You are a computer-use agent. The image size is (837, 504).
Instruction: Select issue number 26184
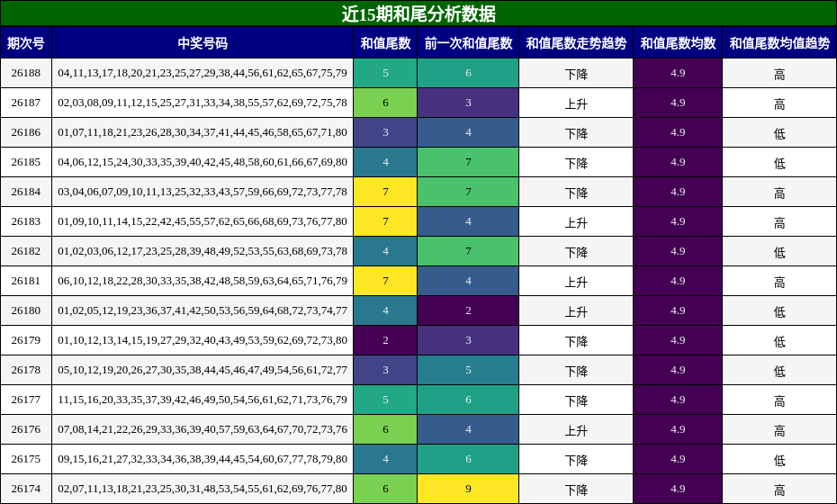25,192
